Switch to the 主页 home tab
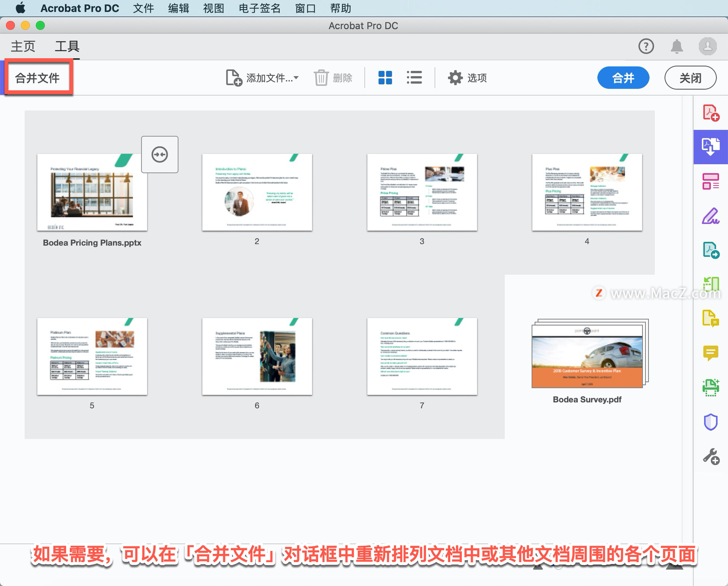This screenshot has height=586, width=728. 23,46
